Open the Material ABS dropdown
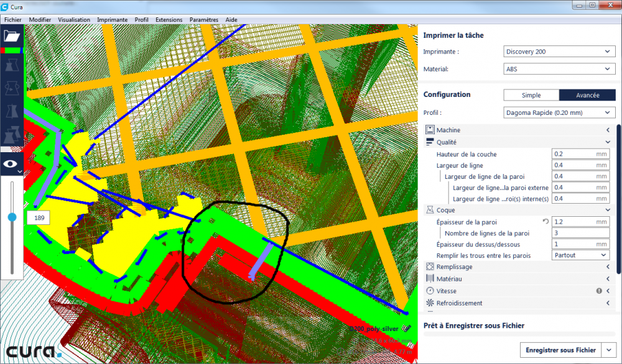The width and height of the screenshot is (622, 364). (559, 69)
